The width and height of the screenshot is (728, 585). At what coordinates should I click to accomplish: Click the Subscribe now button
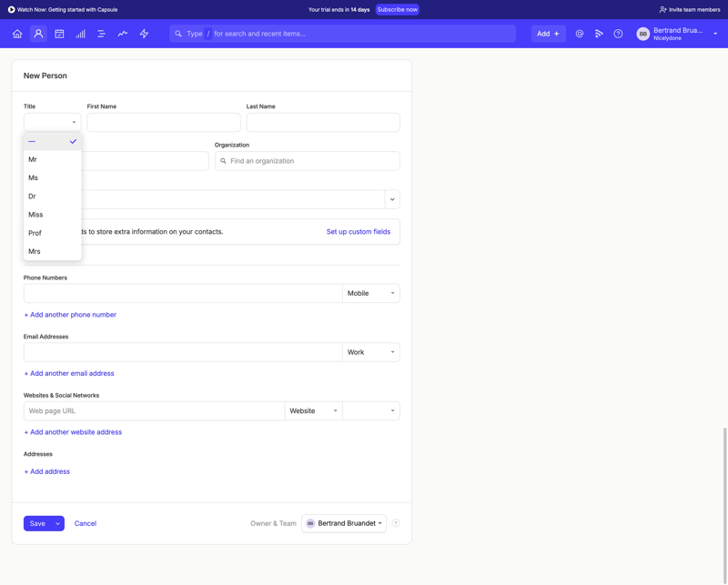tap(397, 8)
